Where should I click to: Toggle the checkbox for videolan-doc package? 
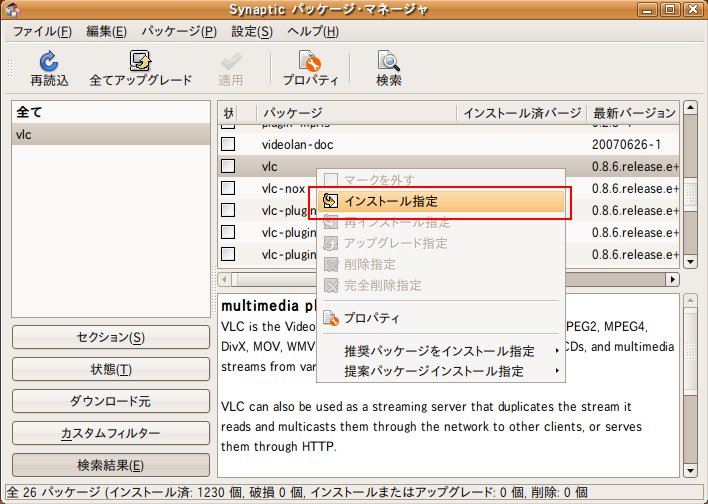228,145
